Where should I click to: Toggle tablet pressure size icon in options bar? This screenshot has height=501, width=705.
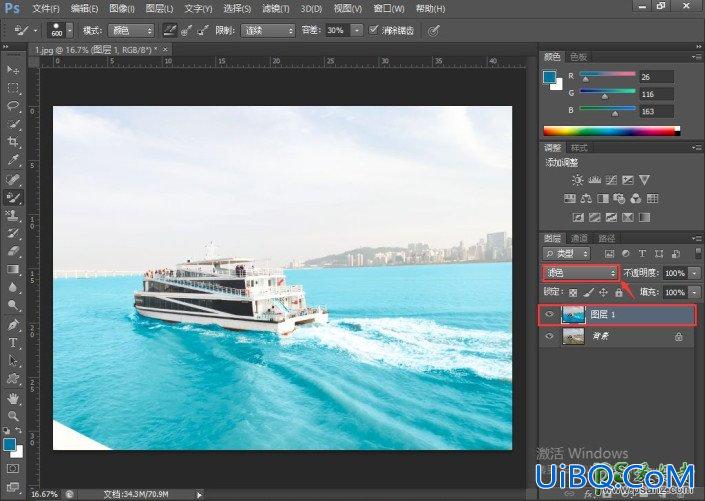pyautogui.click(x=433, y=31)
